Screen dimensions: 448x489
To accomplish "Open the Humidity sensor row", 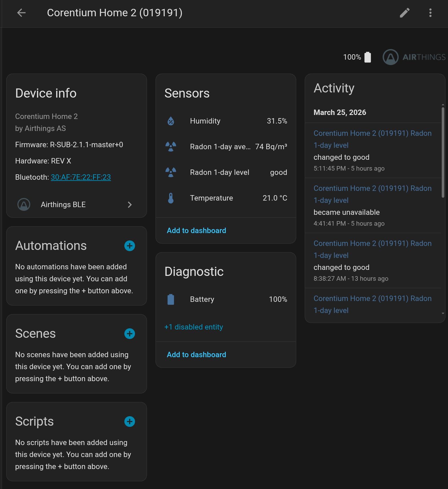I will coord(226,121).
